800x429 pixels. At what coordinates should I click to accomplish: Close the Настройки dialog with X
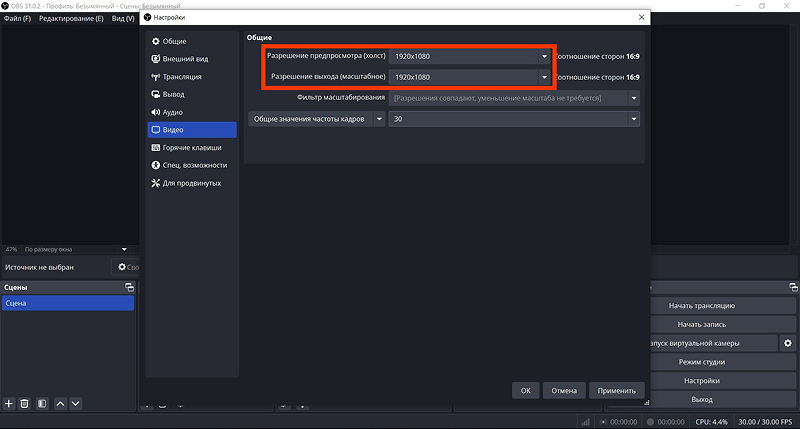click(x=641, y=17)
